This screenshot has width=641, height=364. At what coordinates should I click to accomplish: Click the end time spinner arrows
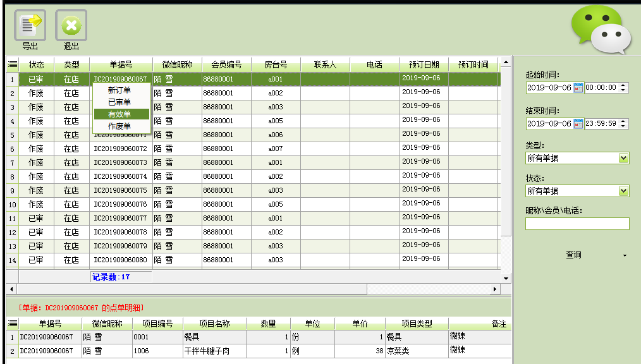(623, 124)
